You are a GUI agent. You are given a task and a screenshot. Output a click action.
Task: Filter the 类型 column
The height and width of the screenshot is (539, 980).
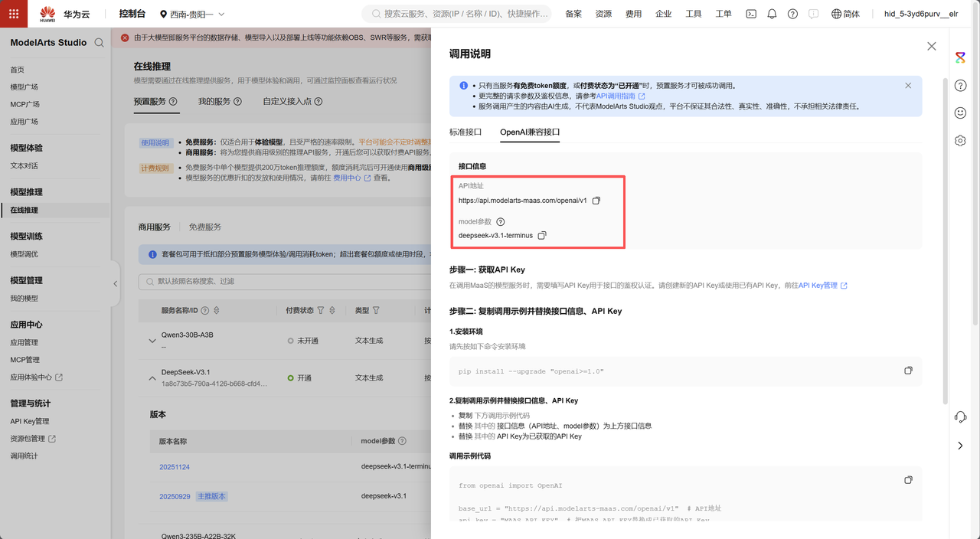pyautogui.click(x=376, y=310)
